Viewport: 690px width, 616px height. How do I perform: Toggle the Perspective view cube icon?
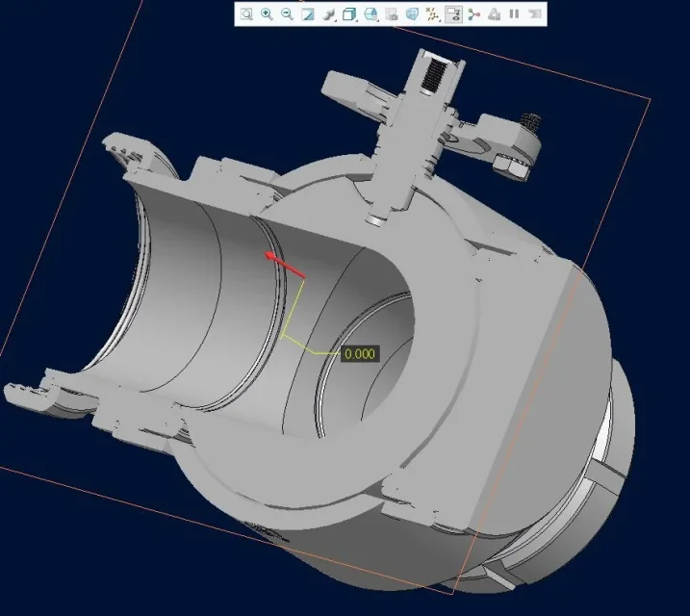tap(412, 14)
